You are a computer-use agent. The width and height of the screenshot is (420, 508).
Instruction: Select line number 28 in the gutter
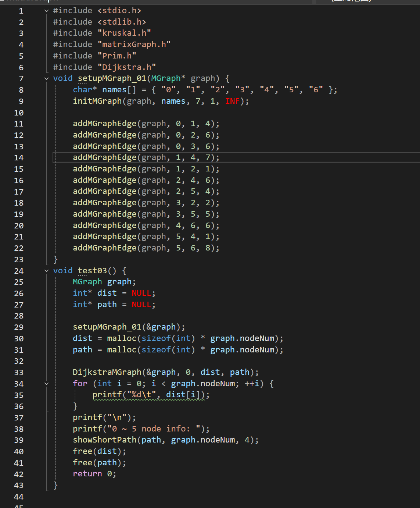19,316
